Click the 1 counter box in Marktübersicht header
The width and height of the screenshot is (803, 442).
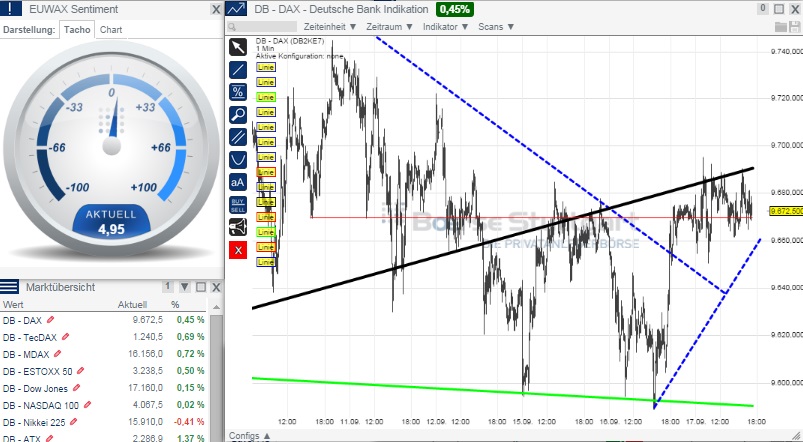click(x=167, y=287)
